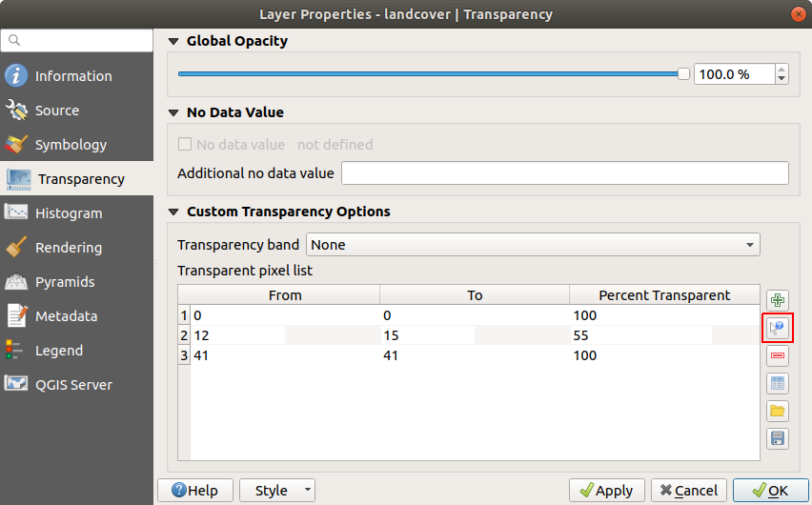Click the import from file folder icon
The width and height of the screenshot is (812, 505).
(x=778, y=412)
